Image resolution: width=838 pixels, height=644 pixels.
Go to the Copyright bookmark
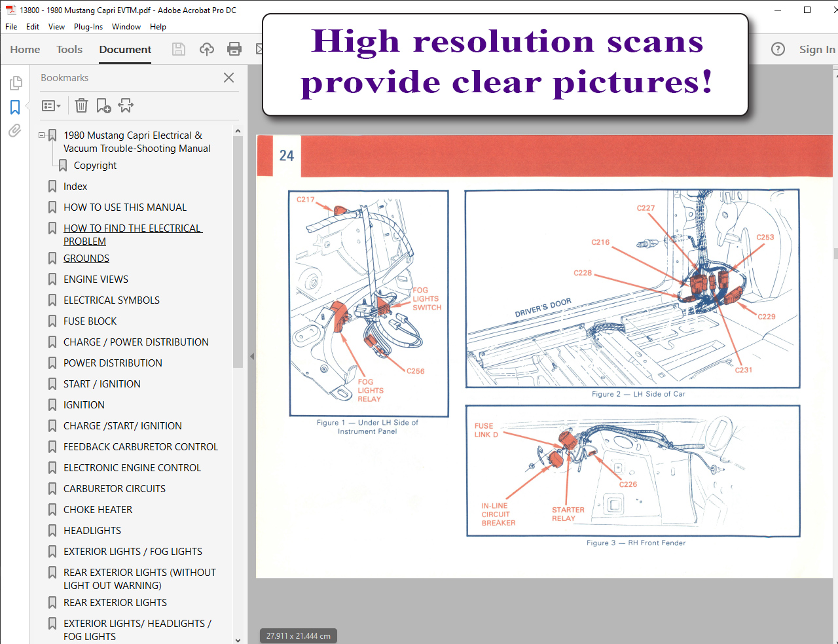point(95,166)
